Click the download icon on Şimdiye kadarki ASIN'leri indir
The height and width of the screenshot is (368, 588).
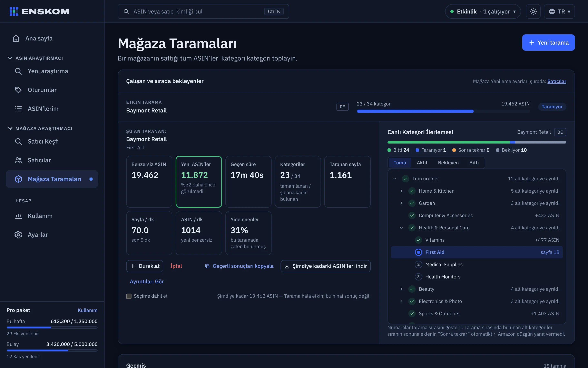[x=287, y=266]
